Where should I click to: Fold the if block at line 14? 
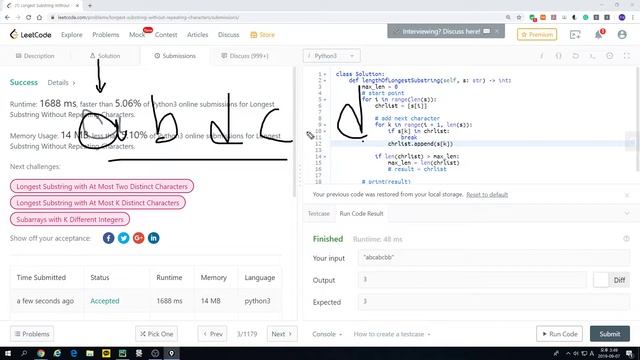(x=325, y=156)
